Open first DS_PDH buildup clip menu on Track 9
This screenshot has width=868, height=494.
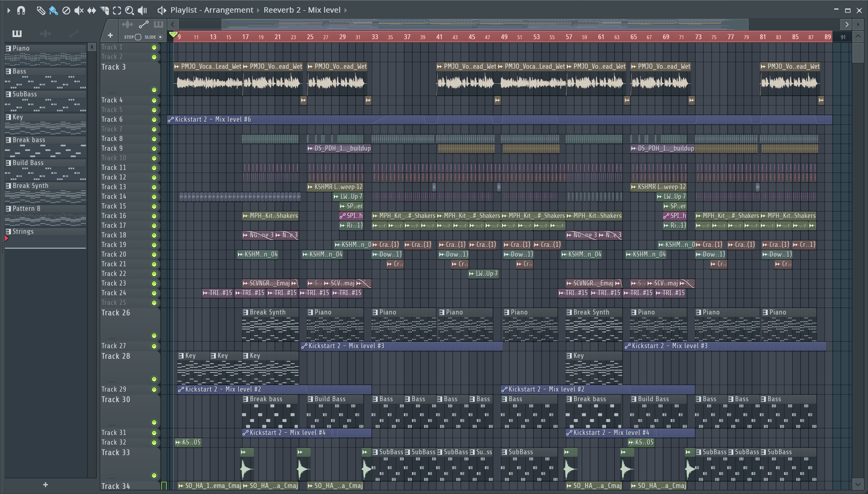[310, 149]
